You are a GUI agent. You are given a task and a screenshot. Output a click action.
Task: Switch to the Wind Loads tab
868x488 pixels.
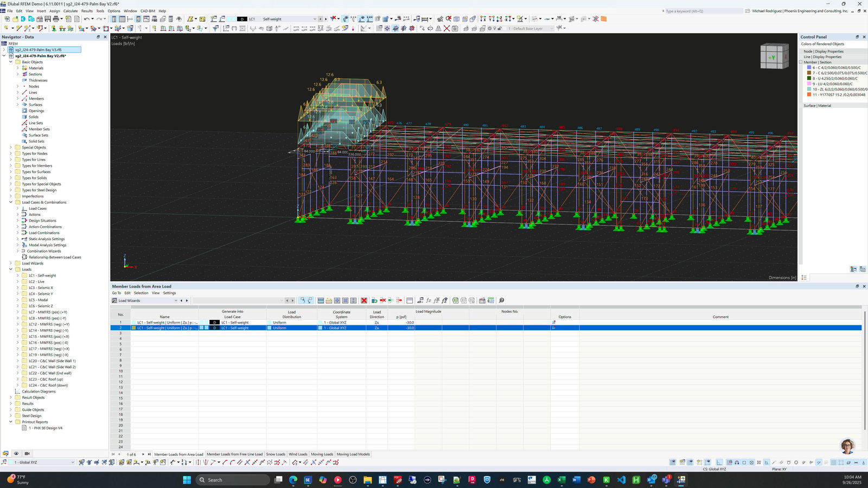[x=298, y=454]
